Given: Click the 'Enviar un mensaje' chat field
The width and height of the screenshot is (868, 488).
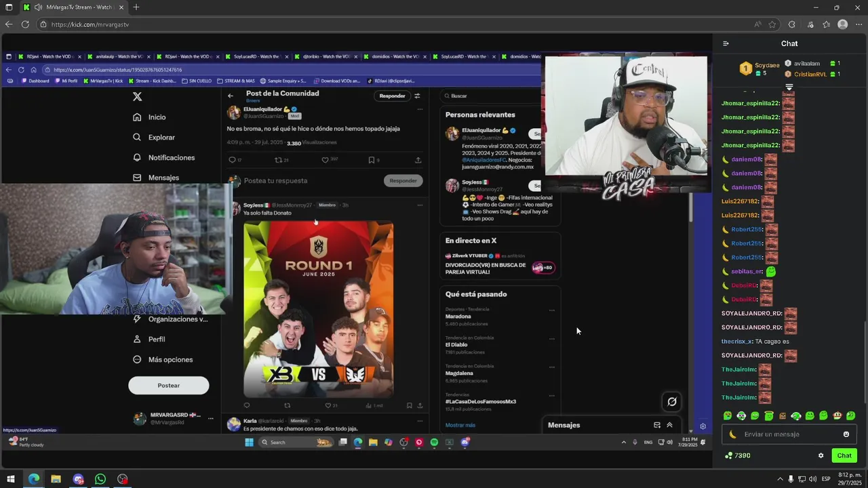Looking at the screenshot, I should [790, 434].
